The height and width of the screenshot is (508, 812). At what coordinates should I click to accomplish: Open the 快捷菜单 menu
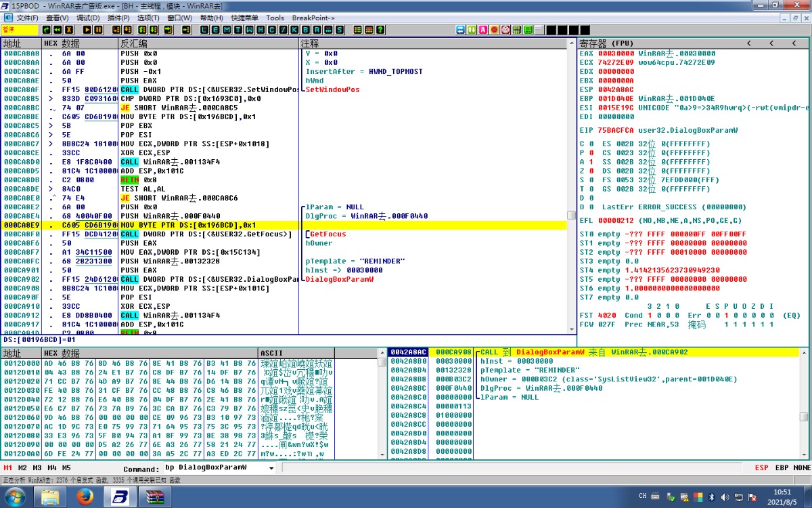244,18
